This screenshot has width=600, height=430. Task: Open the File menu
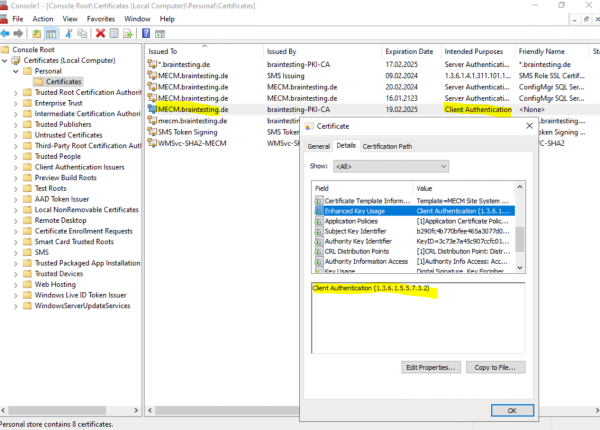(x=18, y=19)
